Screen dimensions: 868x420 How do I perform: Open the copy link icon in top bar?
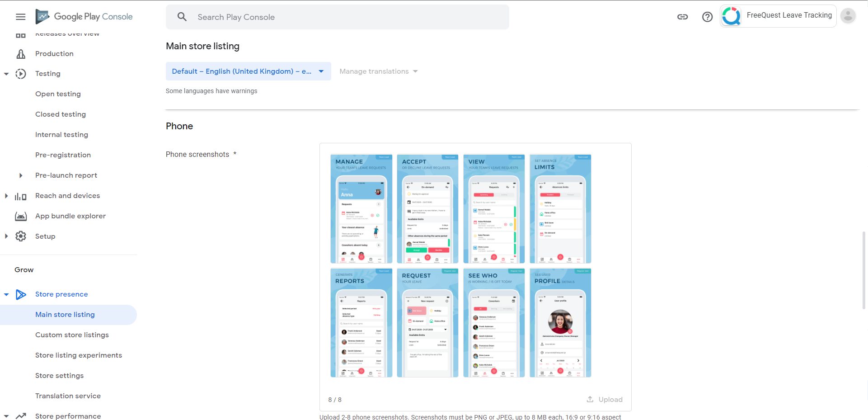[x=683, y=16]
